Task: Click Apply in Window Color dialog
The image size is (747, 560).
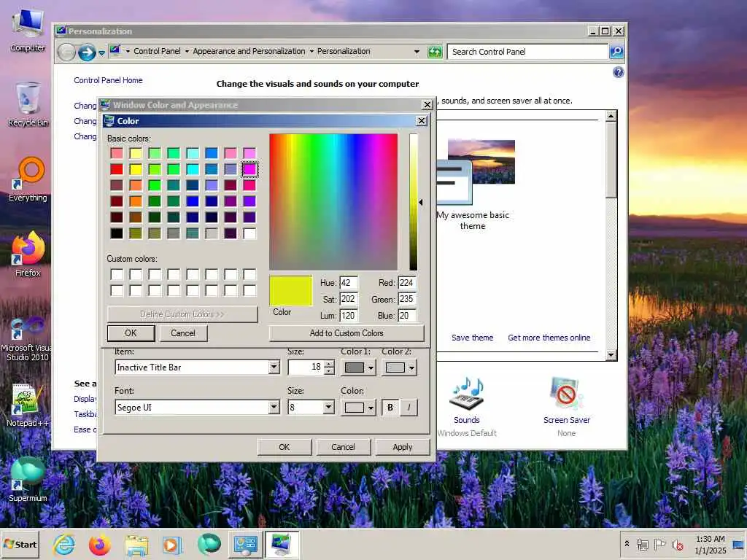Action: [402, 447]
